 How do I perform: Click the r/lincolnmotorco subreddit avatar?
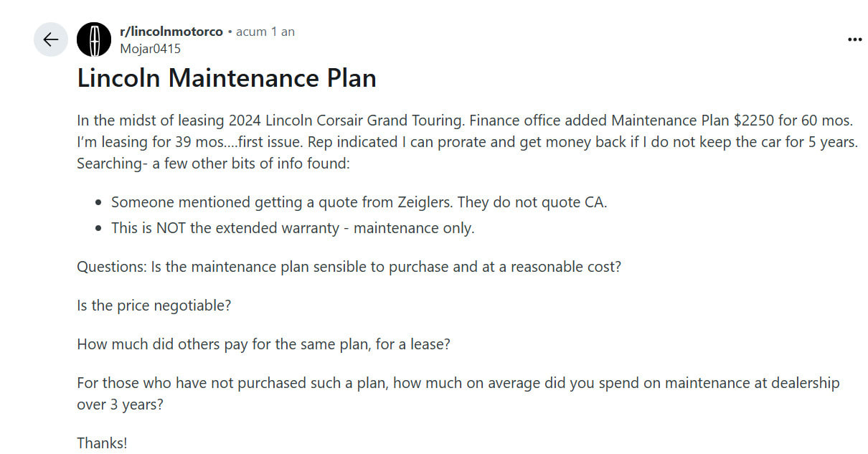[93, 39]
